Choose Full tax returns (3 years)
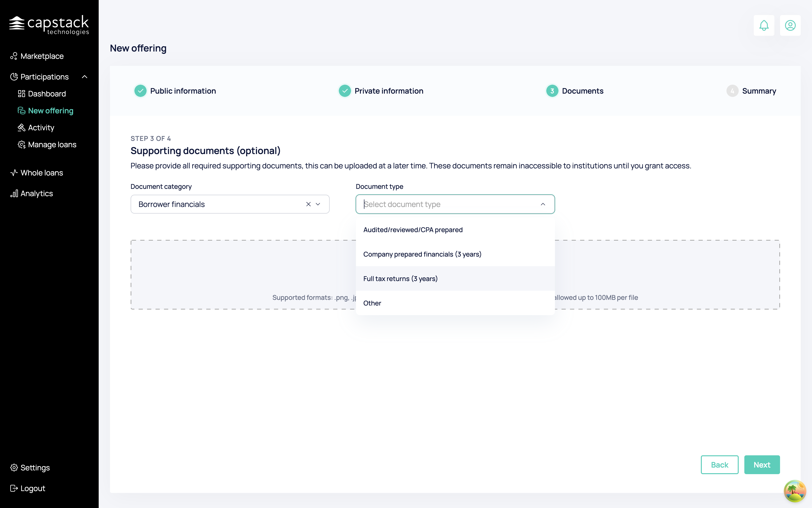Viewport: 812px width, 508px height. [x=455, y=278]
